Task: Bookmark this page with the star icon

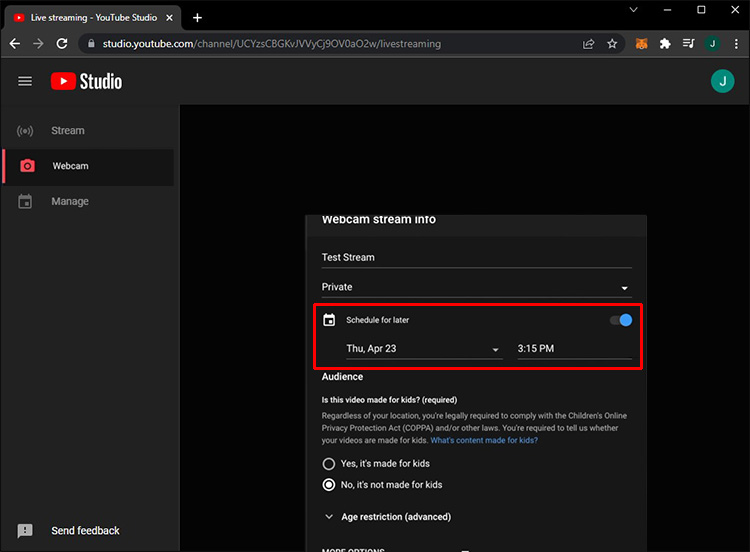Action: coord(612,44)
